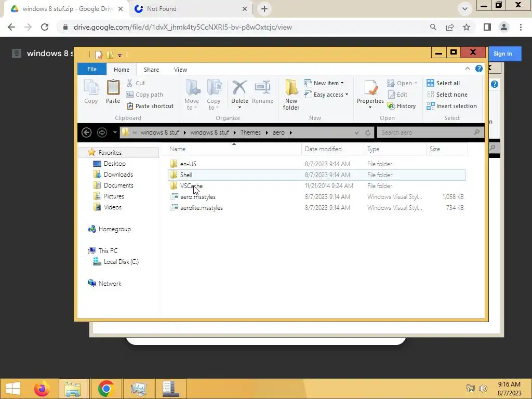This screenshot has width=532, height=399.
Task: Click Select all
Action: (x=443, y=83)
